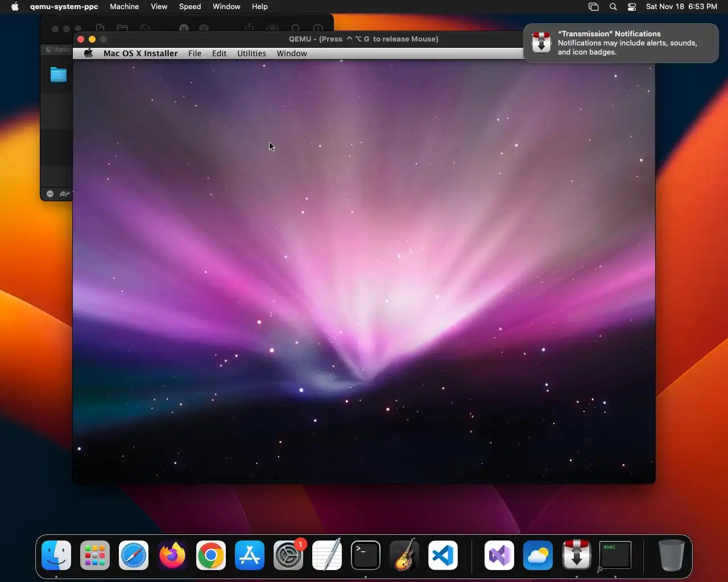Open the guest Window menu next to Utilities
Image resolution: width=728 pixels, height=582 pixels.
tap(292, 53)
